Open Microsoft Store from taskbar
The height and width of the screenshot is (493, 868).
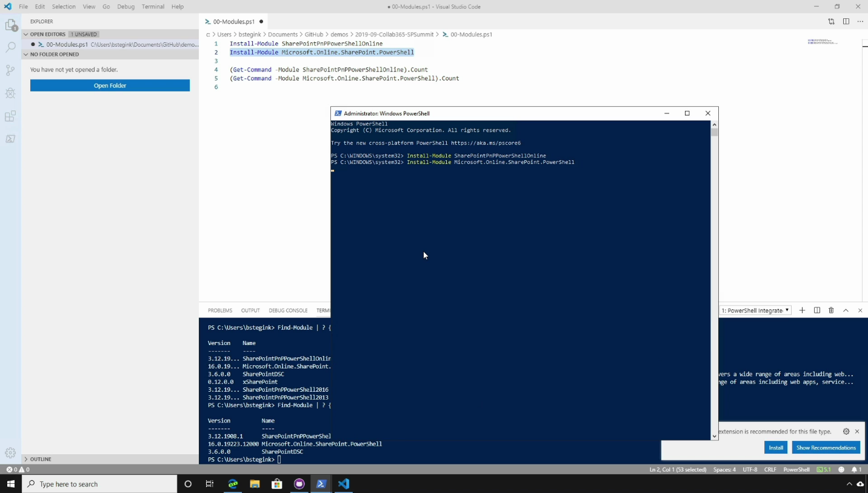(x=277, y=484)
